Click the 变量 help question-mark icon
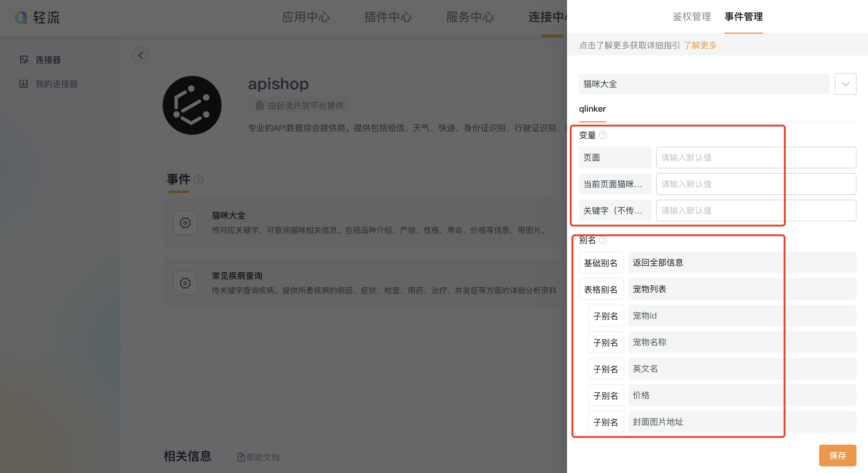 pyautogui.click(x=603, y=135)
